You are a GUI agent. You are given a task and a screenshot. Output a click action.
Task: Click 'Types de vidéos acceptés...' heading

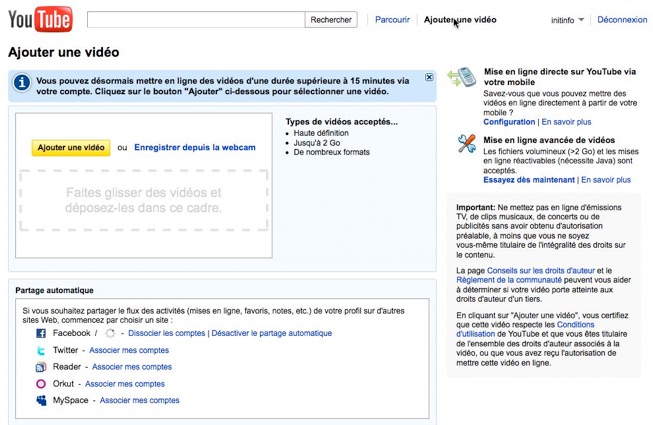point(341,122)
